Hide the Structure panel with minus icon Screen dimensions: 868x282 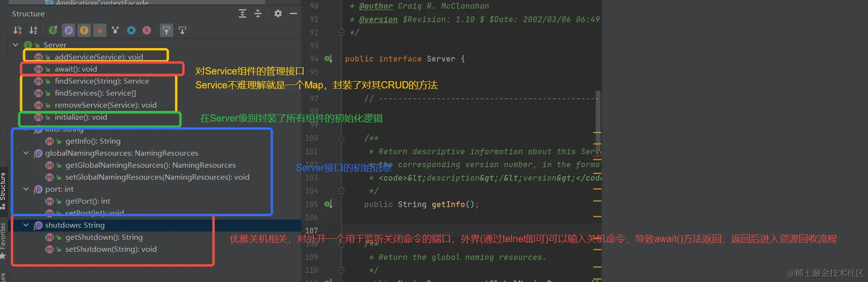click(294, 13)
